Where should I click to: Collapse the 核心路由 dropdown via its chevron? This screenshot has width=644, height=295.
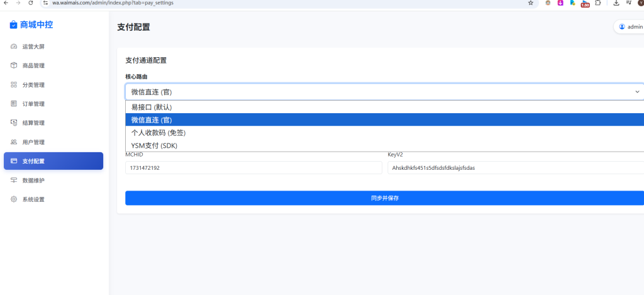tap(636, 92)
